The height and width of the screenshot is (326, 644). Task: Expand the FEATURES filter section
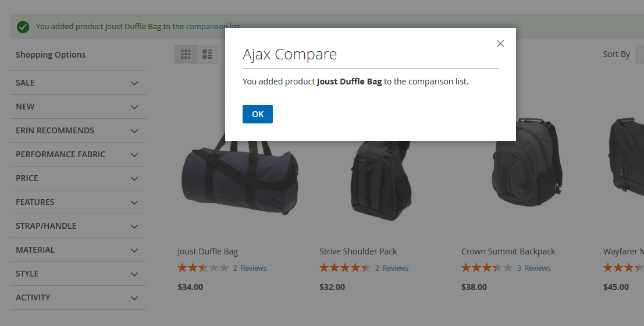click(134, 203)
